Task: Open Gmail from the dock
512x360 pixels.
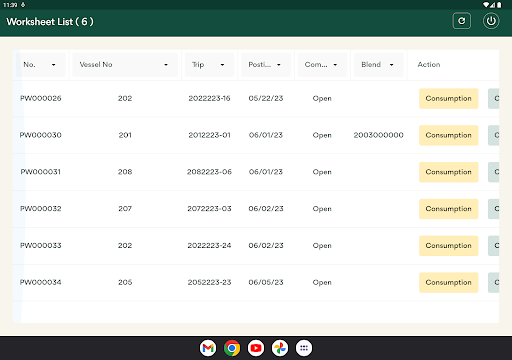Action: coord(208,348)
